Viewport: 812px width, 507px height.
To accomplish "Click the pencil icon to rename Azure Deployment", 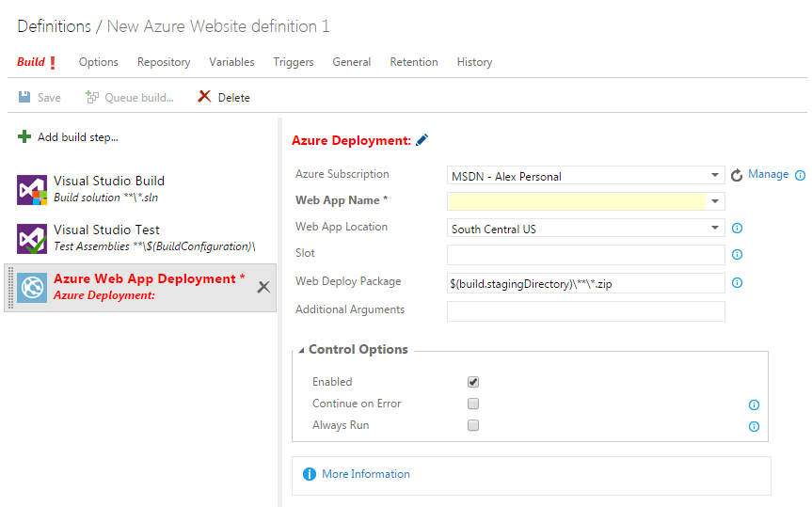I will (x=422, y=140).
